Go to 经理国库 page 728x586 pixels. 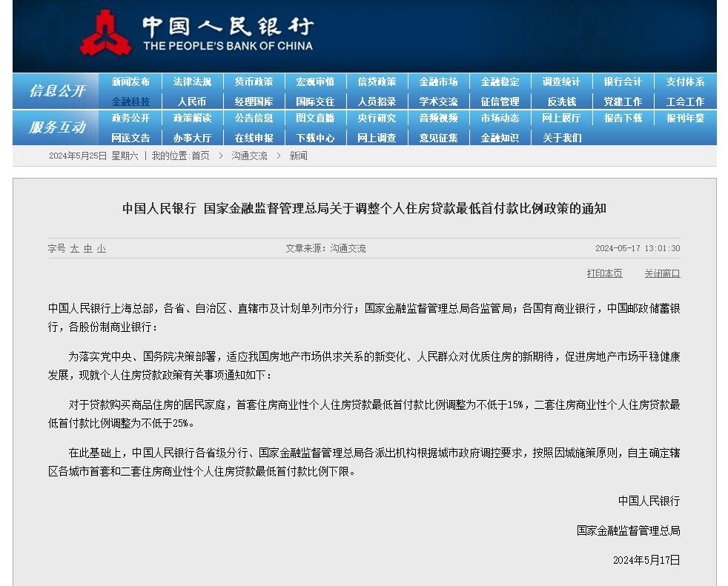tap(254, 101)
